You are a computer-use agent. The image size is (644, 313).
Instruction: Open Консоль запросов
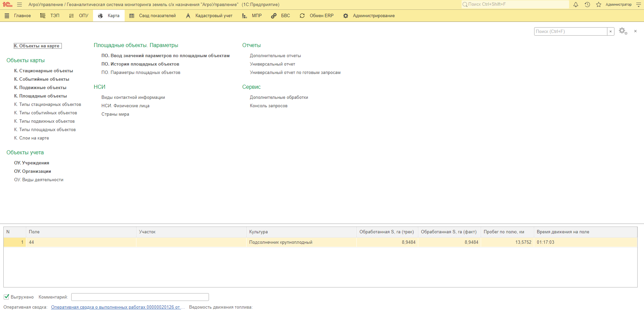269,106
